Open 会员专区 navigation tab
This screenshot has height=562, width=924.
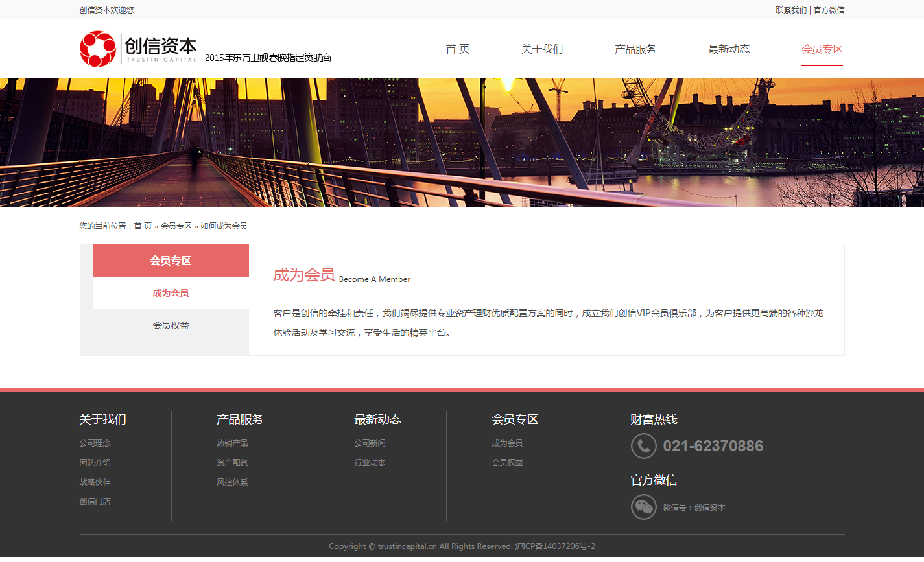(x=822, y=49)
